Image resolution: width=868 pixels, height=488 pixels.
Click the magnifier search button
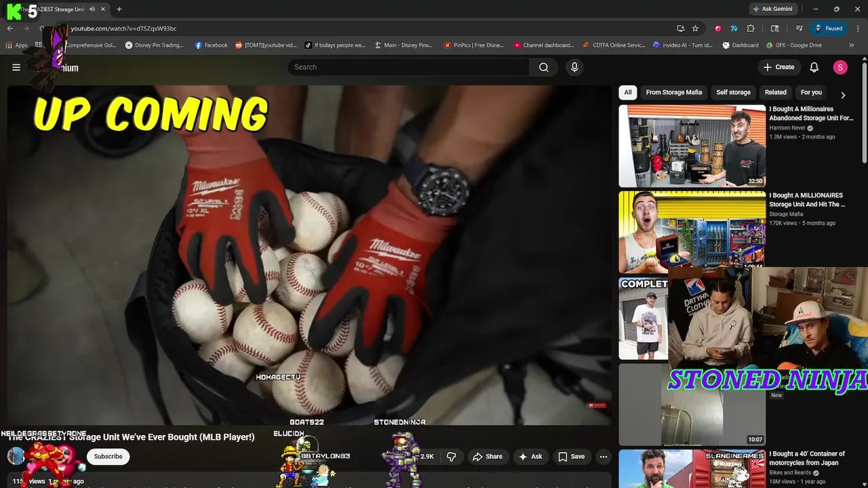pos(544,67)
